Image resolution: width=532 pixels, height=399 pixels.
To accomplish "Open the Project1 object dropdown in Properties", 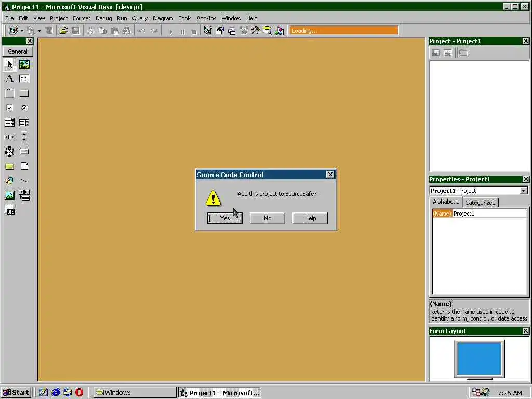I will [524, 191].
